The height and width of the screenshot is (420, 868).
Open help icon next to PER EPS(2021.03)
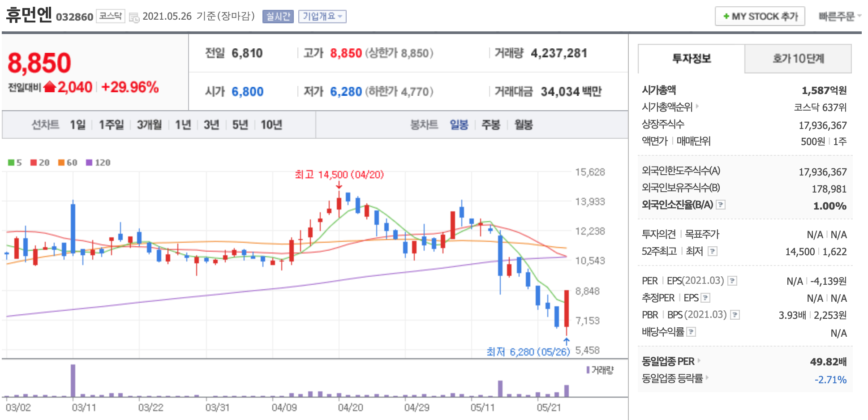coord(732,281)
